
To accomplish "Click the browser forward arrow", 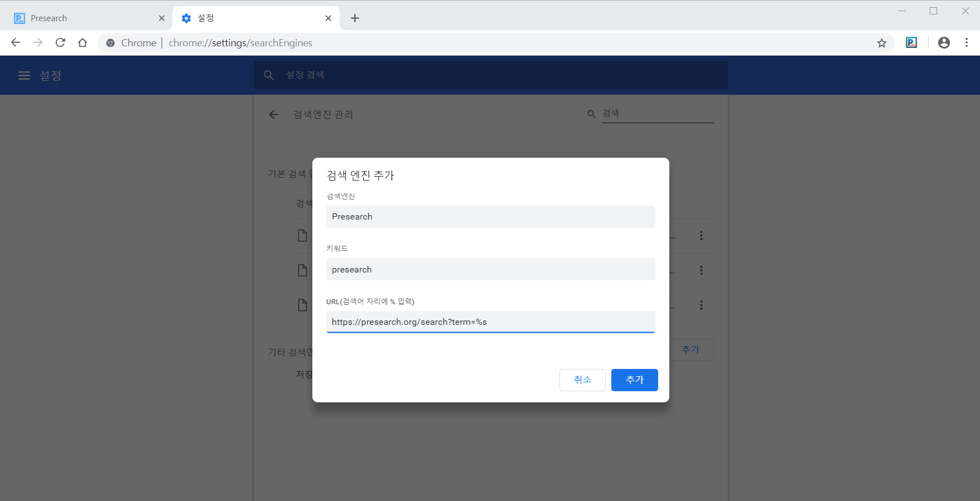I will (38, 42).
